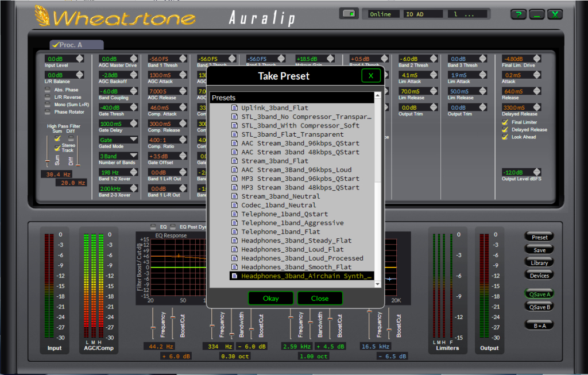Click the 16.5 kHz Frequency slider

point(369,311)
